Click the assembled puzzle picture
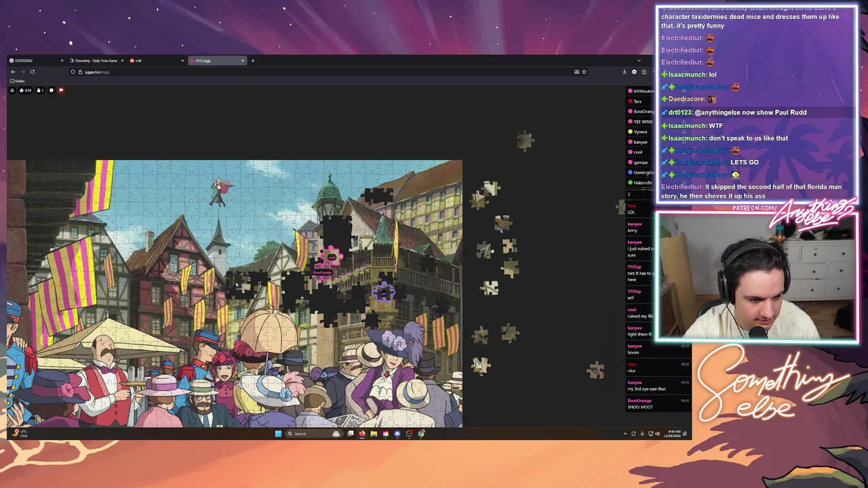The height and width of the screenshot is (488, 868). (235, 293)
